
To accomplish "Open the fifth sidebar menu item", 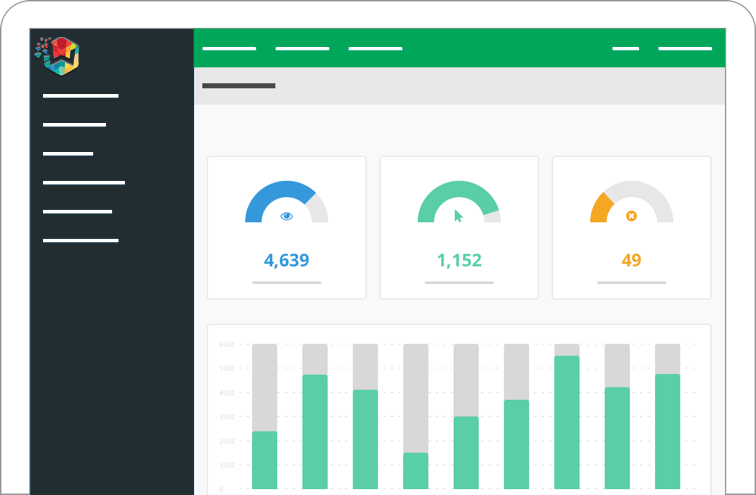I will point(78,212).
